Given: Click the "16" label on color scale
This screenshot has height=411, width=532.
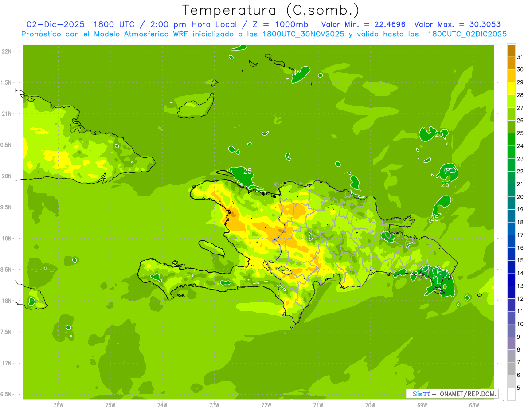Looking at the screenshot, I should 520,247.
